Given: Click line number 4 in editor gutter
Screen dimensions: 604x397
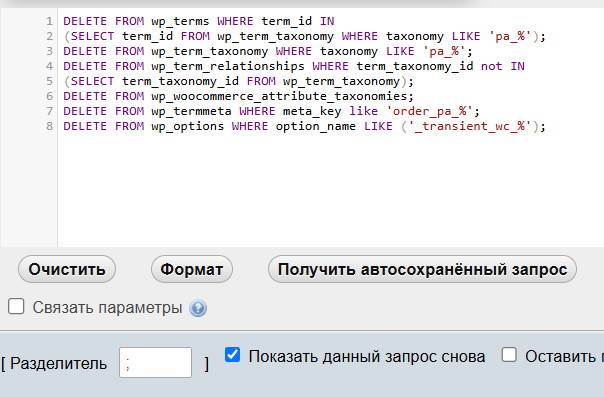Looking at the screenshot, I should pos(49,66).
